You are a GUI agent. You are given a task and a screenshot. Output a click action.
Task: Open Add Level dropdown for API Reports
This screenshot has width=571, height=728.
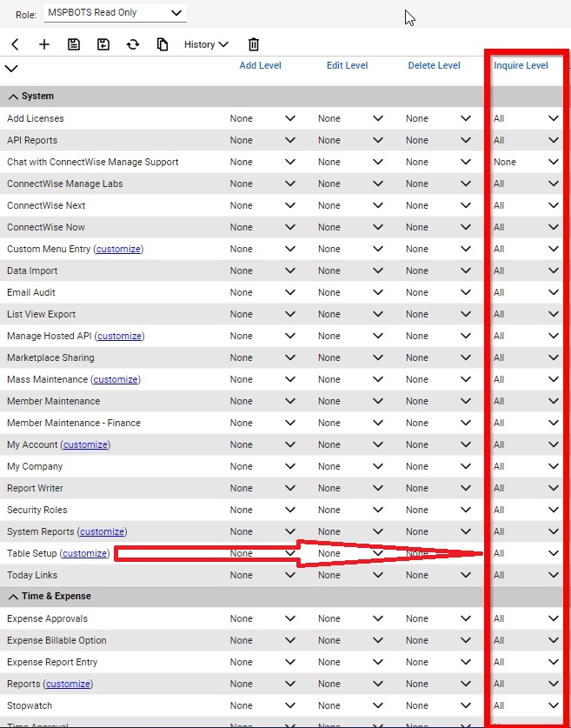(x=262, y=140)
